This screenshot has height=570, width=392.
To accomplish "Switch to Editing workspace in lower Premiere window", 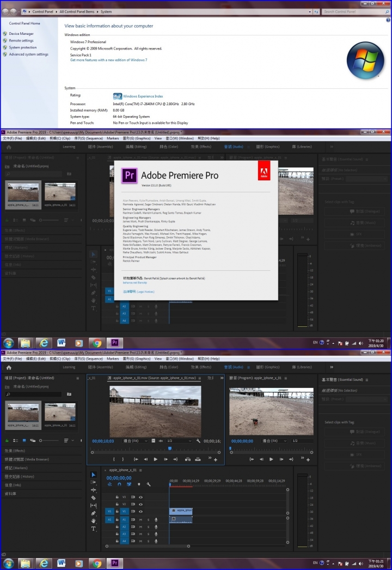I will [x=136, y=367].
